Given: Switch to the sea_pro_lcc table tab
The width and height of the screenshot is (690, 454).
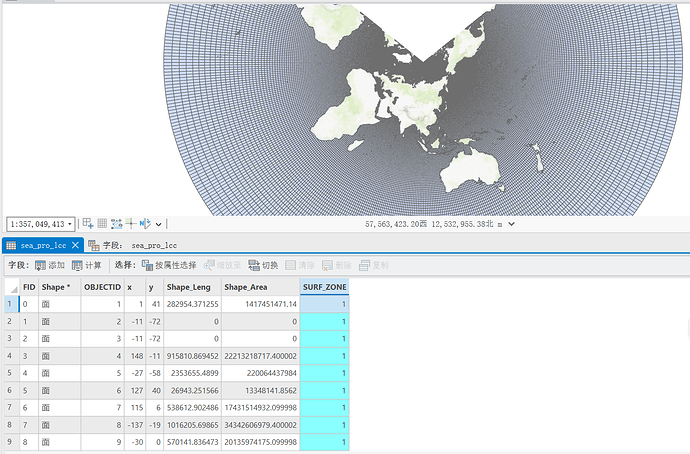Looking at the screenshot, I should tap(42, 245).
